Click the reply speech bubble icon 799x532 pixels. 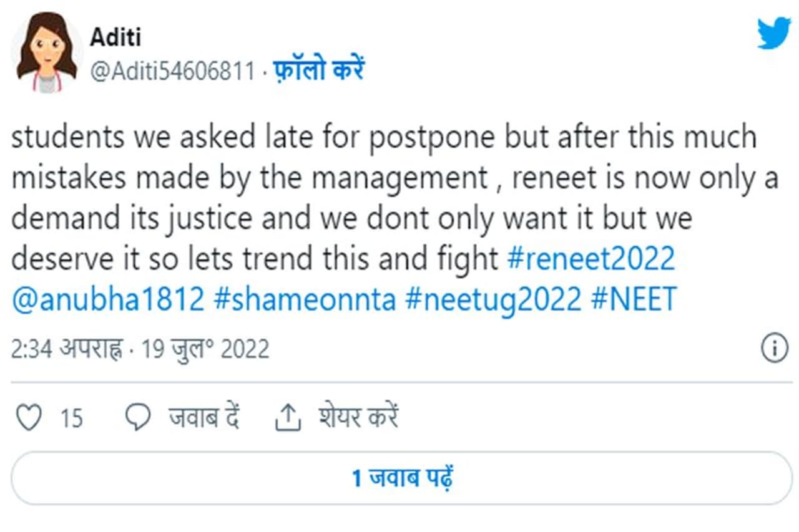(x=138, y=417)
